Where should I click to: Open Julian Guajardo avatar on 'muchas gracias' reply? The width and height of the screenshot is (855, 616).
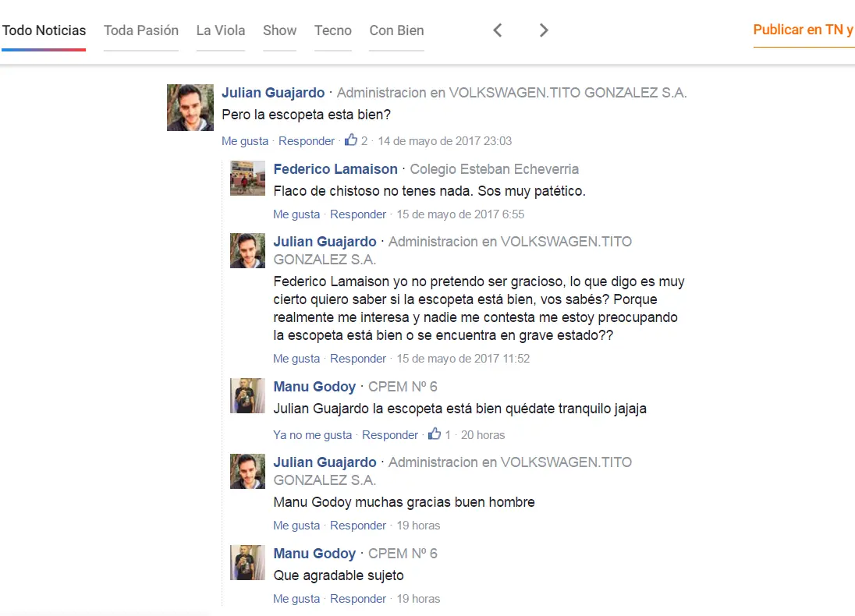click(247, 472)
